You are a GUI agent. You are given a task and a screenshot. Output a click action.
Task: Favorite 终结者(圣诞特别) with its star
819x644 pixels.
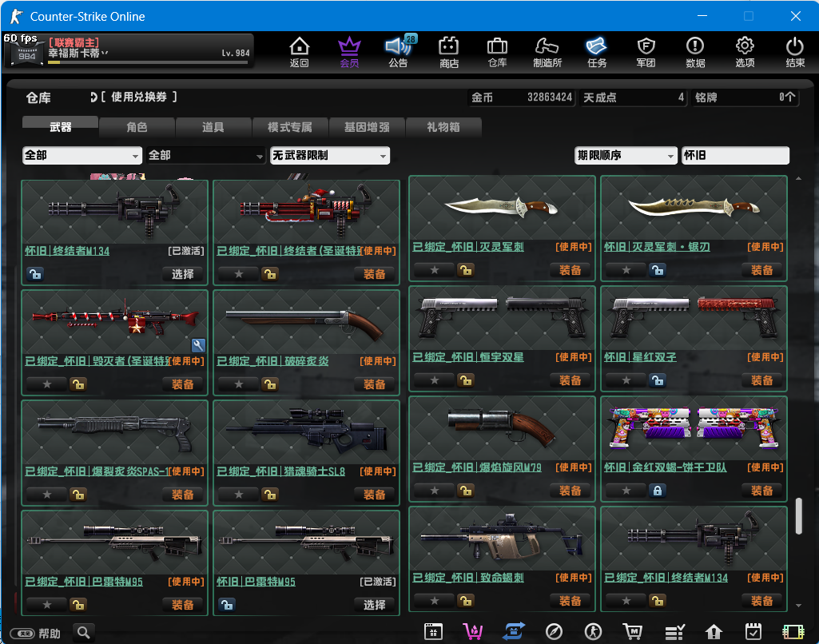tap(239, 274)
